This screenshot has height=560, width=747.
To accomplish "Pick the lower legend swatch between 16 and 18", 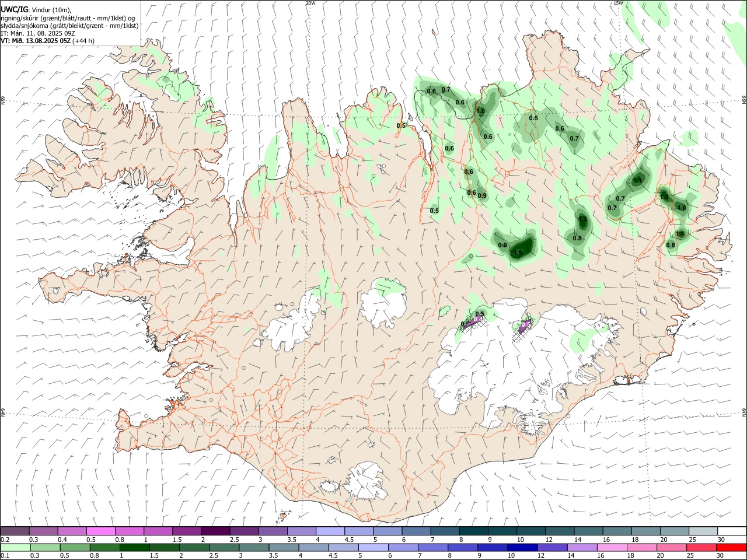I will [x=613, y=547].
